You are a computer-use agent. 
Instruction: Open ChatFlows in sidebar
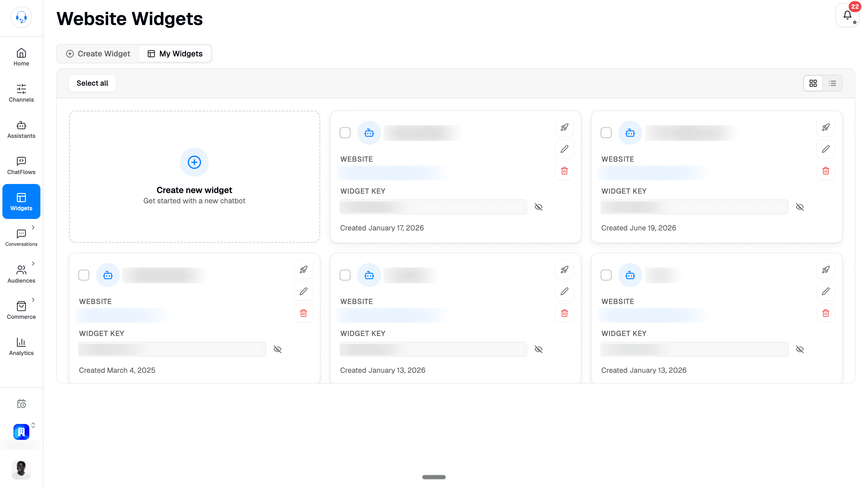tap(21, 166)
